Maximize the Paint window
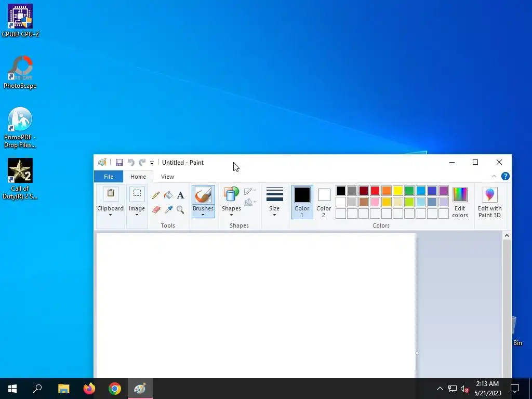 (475, 162)
